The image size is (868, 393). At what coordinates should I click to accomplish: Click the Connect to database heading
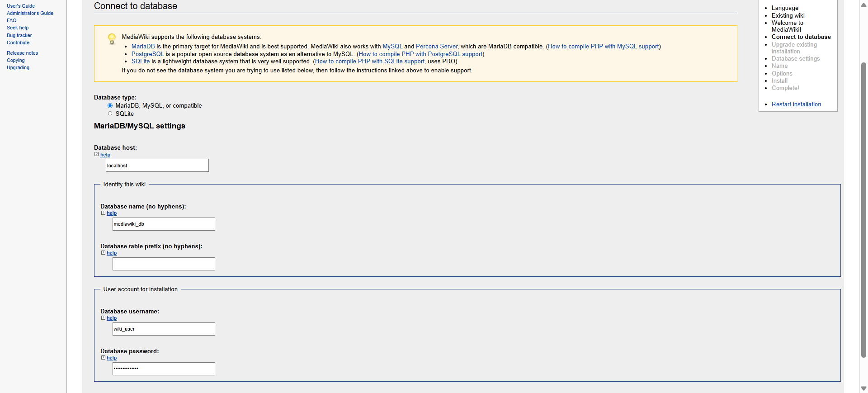[136, 6]
